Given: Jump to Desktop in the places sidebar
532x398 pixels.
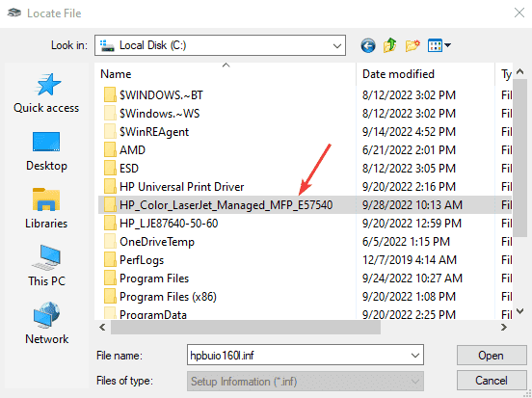Looking at the screenshot, I should pyautogui.click(x=46, y=151).
